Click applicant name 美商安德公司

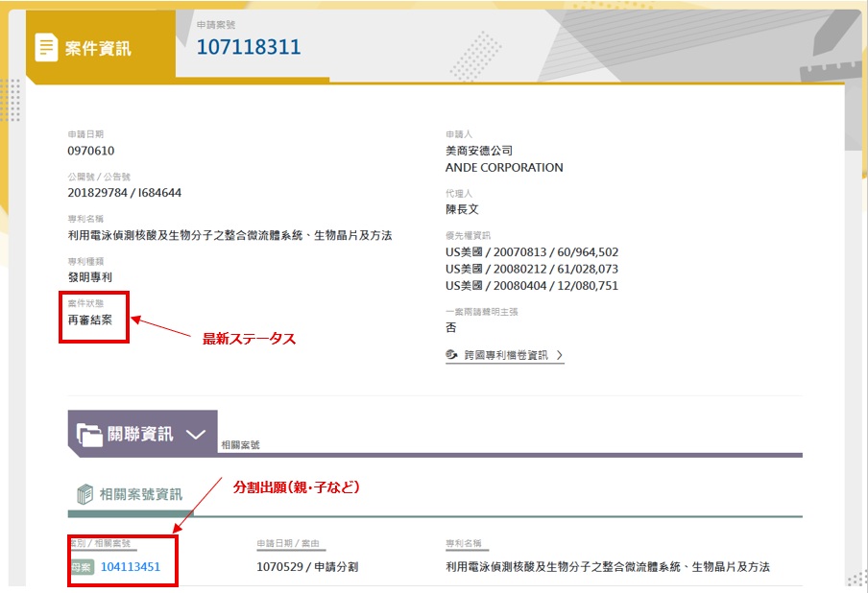coord(479,151)
